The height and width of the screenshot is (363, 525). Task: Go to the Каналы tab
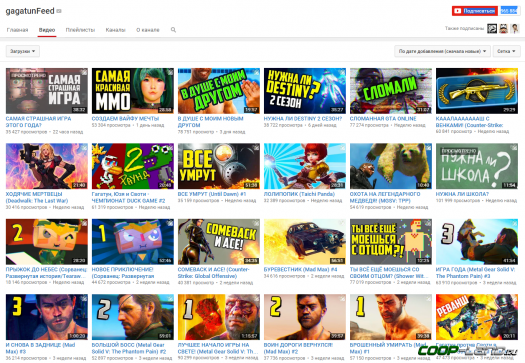click(116, 30)
